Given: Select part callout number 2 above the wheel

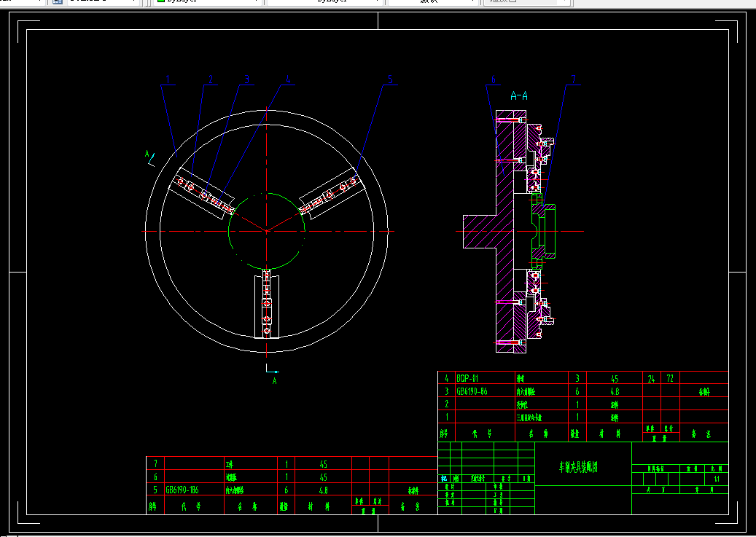Looking at the screenshot, I should click(211, 79).
